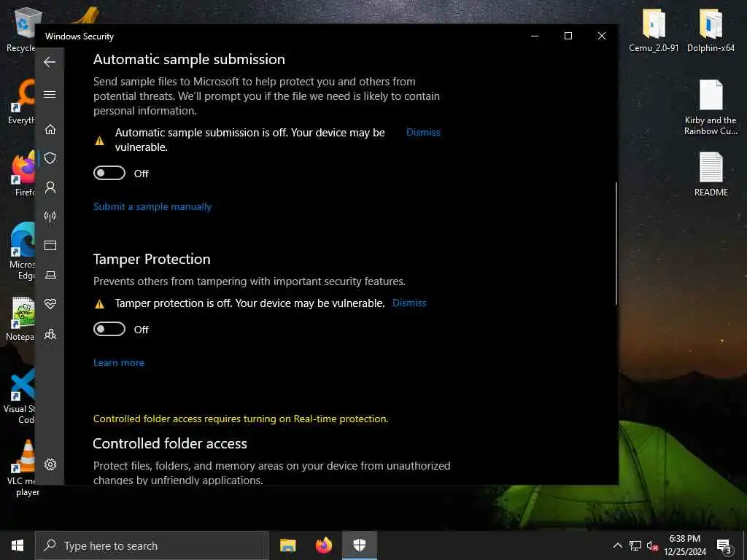This screenshot has height=560, width=747.
Task: Open Virus & threat protection shield icon
Action: [x=50, y=158]
